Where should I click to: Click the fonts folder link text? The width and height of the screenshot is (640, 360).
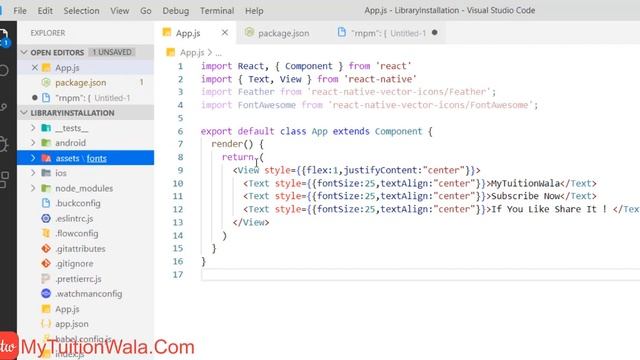(x=97, y=158)
